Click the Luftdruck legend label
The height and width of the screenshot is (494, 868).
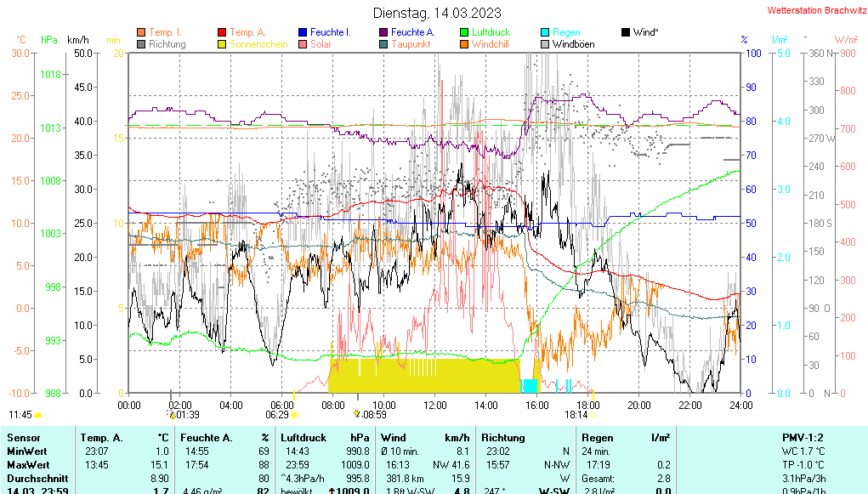coord(493,32)
